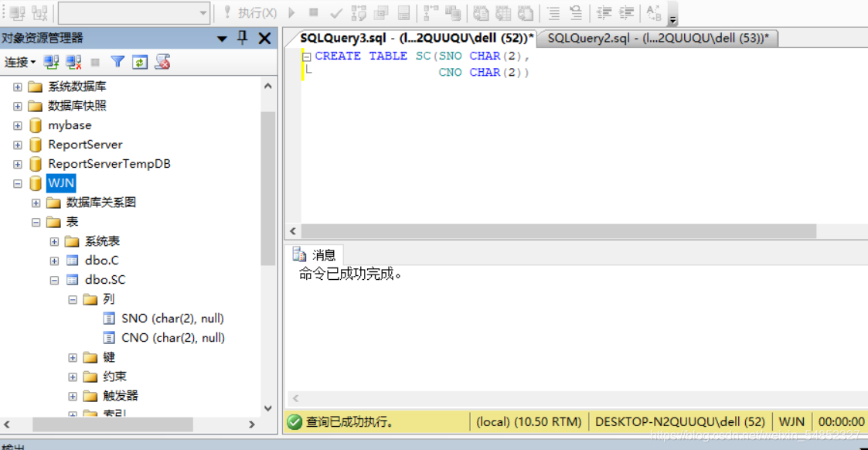Collapse the 表 tables folder
Image resolution: width=868 pixels, height=450 pixels.
point(36,223)
